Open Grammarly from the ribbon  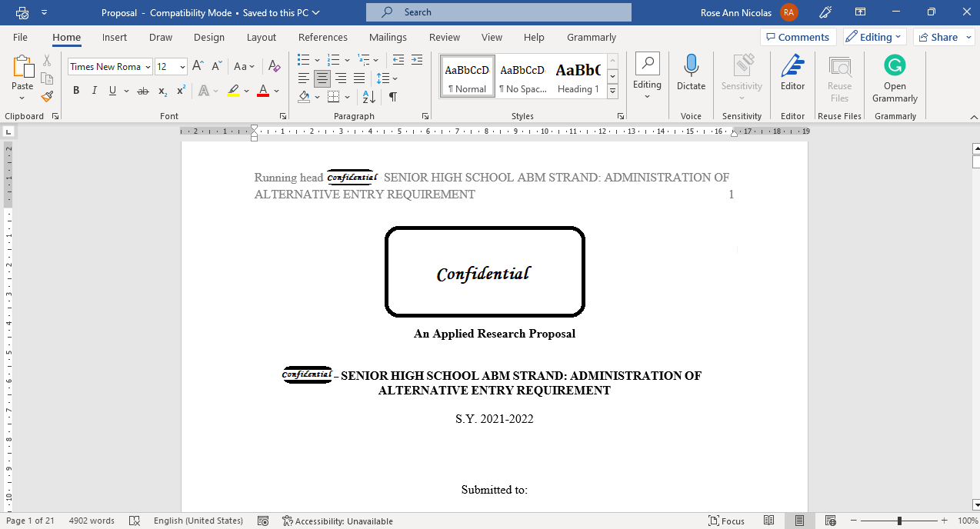[895, 78]
